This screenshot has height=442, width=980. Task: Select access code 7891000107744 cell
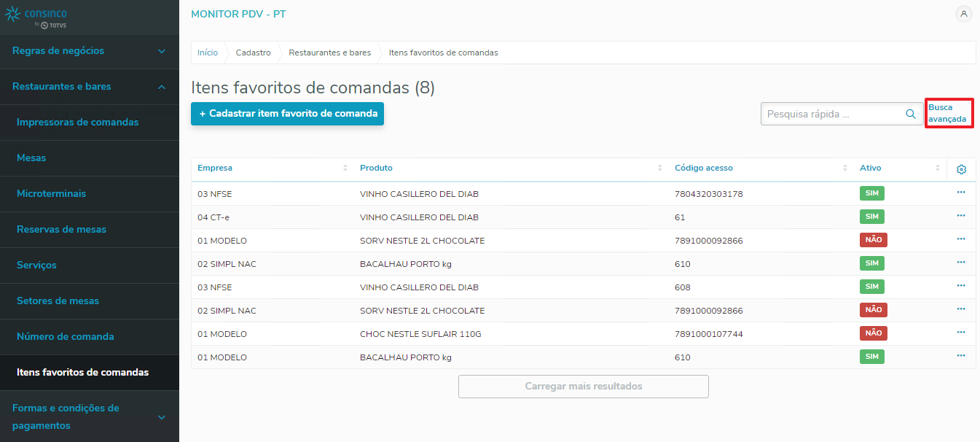[x=709, y=334]
